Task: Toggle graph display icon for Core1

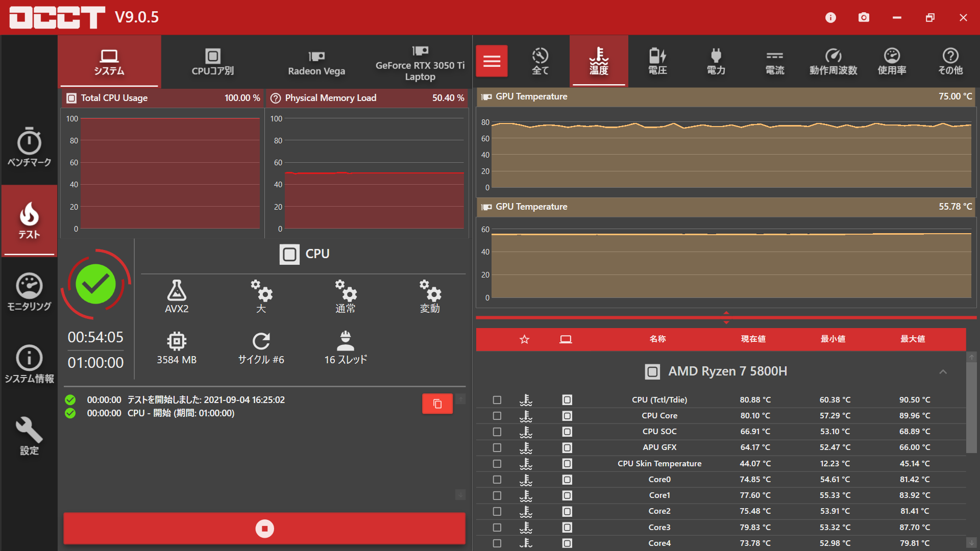Action: point(567,495)
